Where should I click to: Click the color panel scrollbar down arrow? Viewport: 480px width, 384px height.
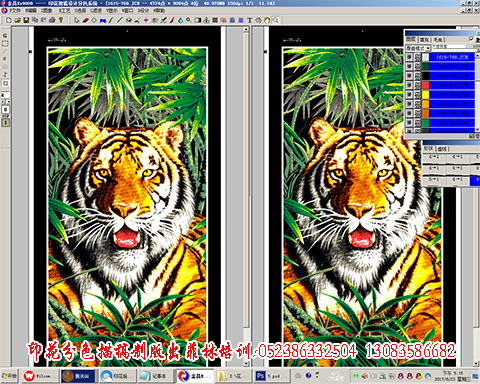(478, 130)
